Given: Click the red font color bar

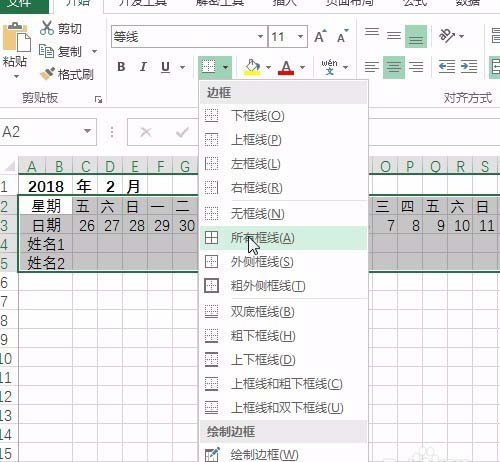Looking at the screenshot, I should point(286,73).
